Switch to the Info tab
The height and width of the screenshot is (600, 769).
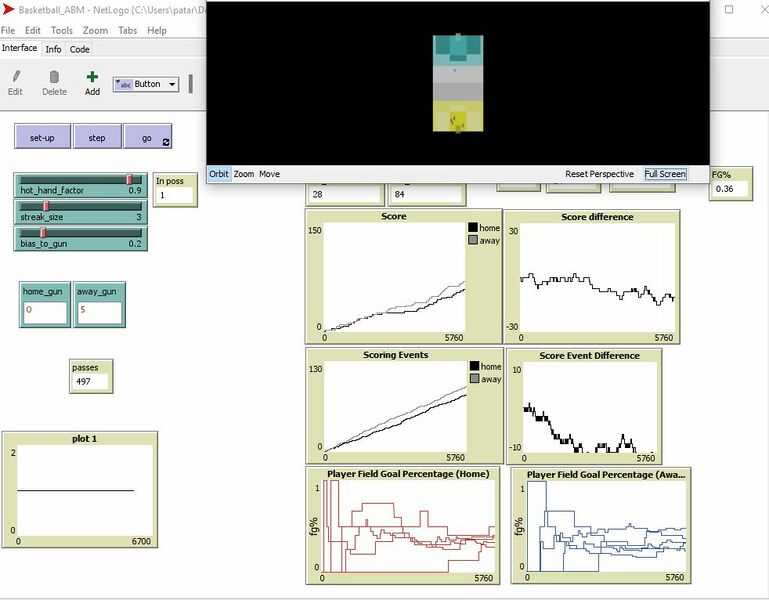tap(53, 49)
